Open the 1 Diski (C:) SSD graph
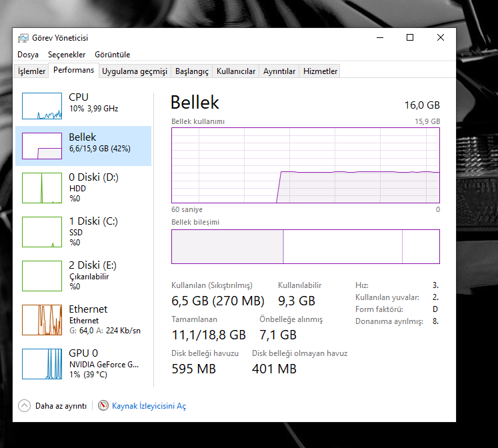498x448 pixels. [x=42, y=232]
